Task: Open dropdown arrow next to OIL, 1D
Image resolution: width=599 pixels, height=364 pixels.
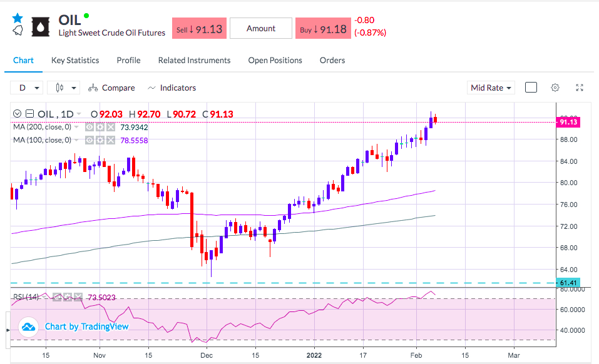Action: pyautogui.click(x=79, y=114)
